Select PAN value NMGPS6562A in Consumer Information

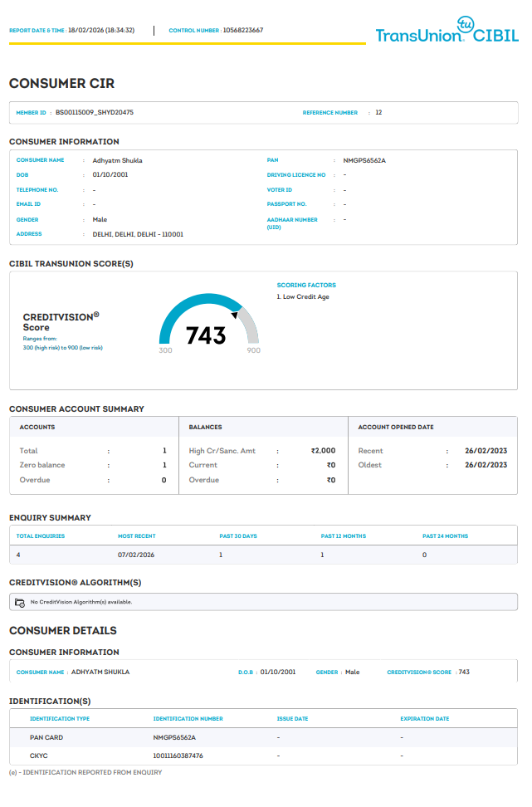click(x=364, y=160)
